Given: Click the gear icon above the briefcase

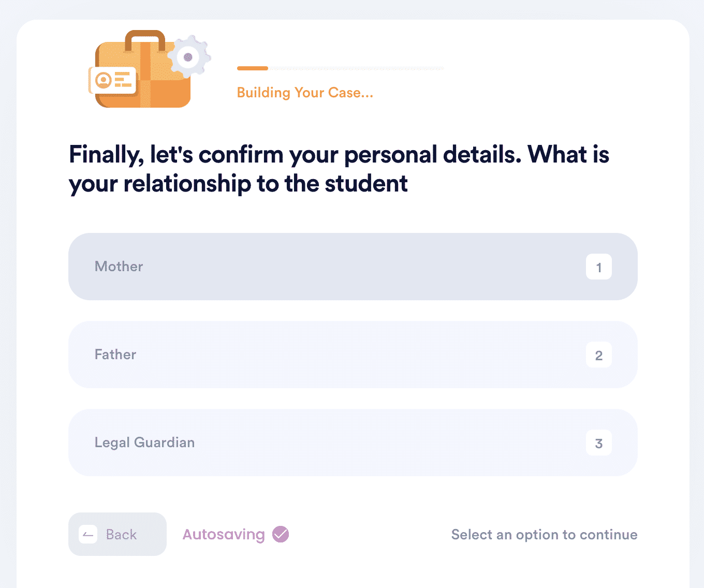Looking at the screenshot, I should click(189, 57).
